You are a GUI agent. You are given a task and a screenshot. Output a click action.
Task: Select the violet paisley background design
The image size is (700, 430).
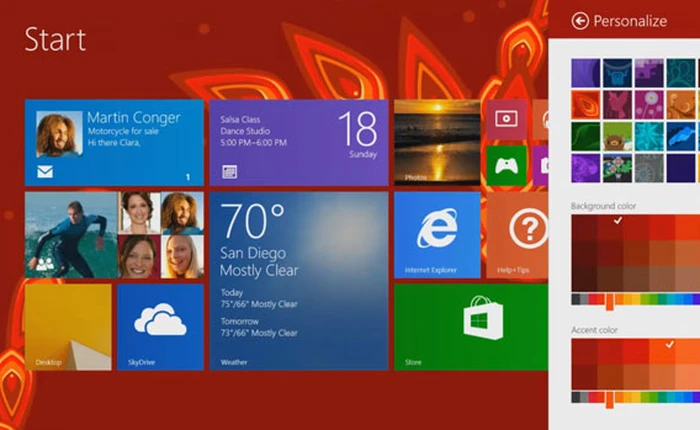(x=586, y=168)
